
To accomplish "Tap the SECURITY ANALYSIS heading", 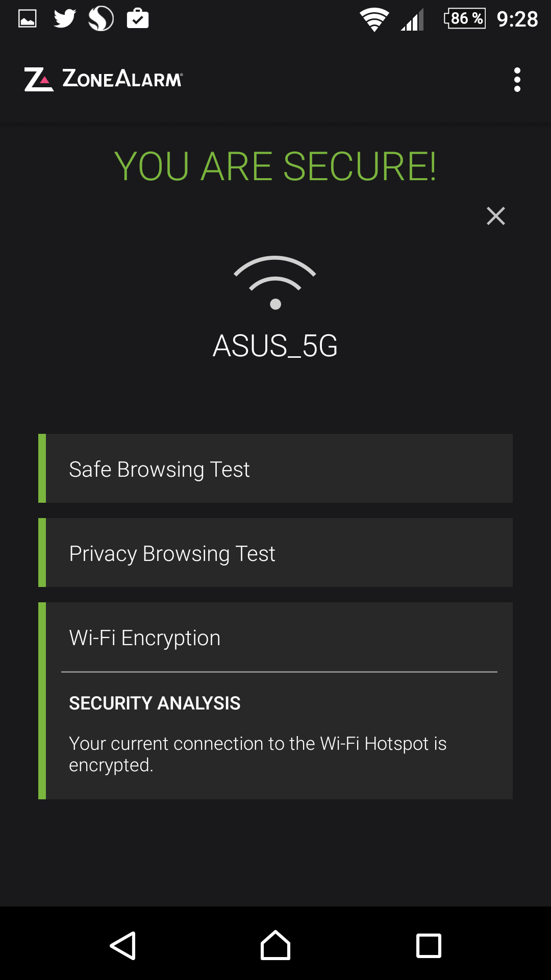I will pos(155,703).
